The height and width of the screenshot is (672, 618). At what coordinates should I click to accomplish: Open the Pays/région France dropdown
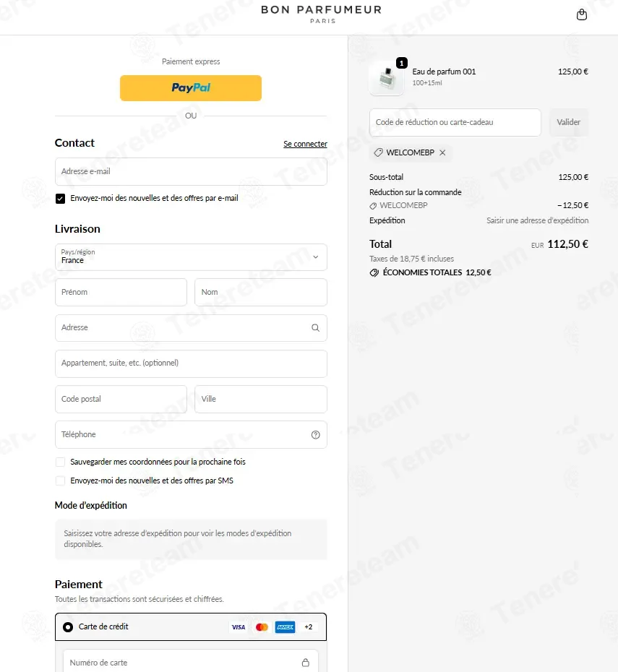(191, 257)
